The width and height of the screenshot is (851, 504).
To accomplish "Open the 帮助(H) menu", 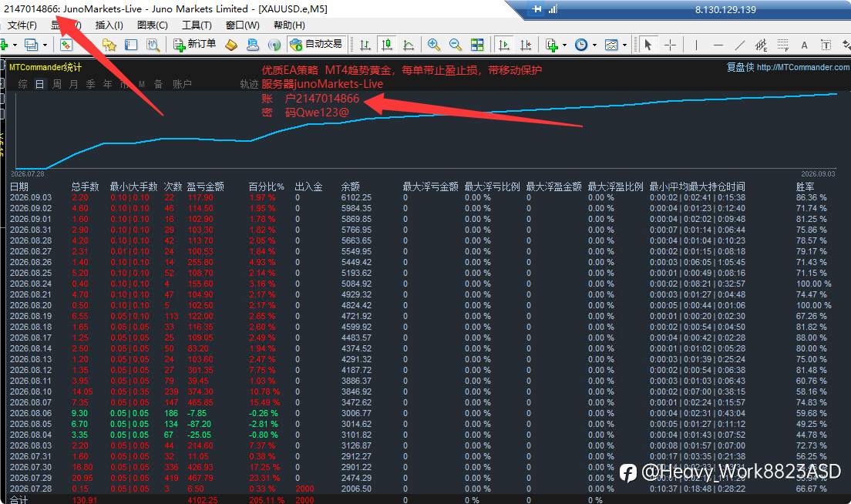I will coord(289,25).
